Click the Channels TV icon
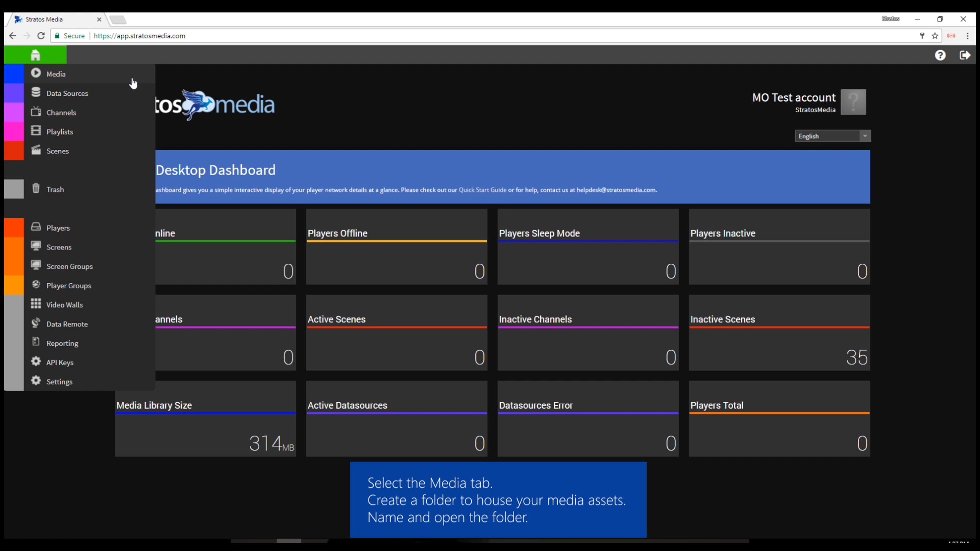 click(x=36, y=111)
